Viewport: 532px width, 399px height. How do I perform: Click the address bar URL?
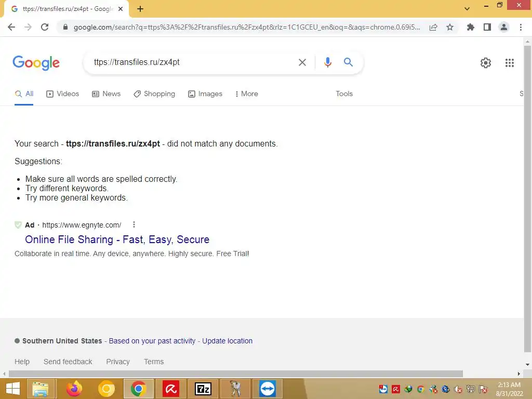coord(247,27)
